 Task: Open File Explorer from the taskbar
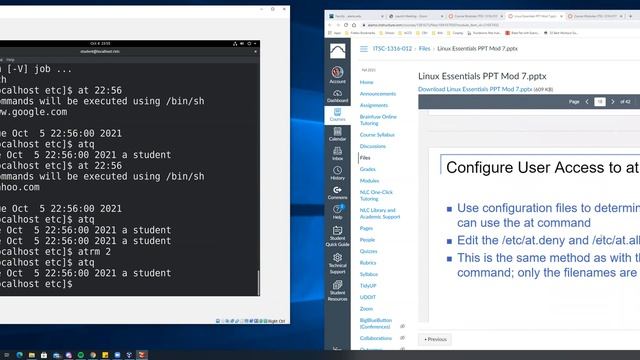pos(31,355)
